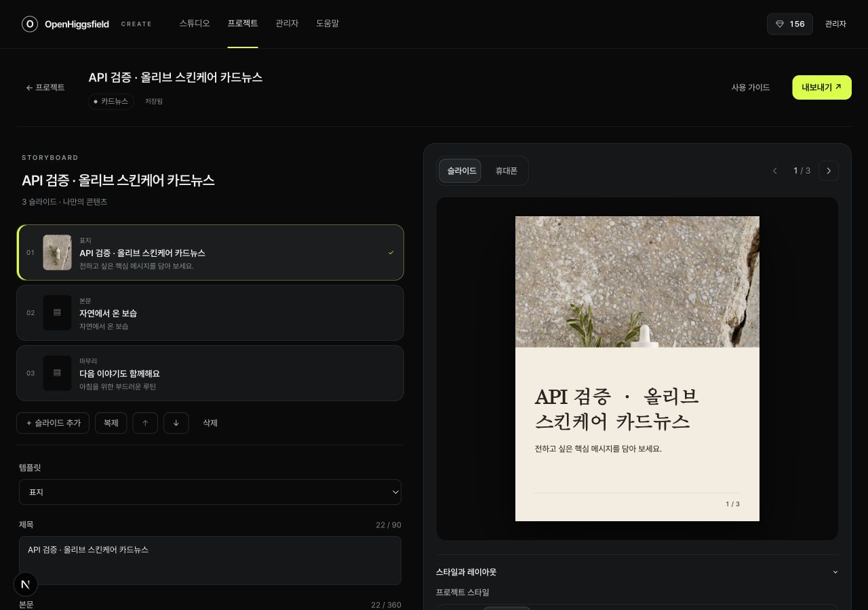Open the credits diamond 156 badge
868x610 pixels.
[790, 24]
